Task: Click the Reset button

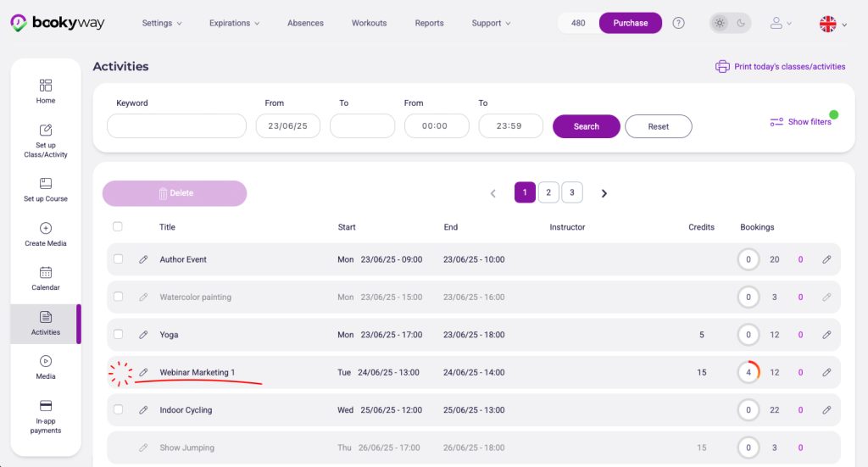Action: (x=658, y=126)
